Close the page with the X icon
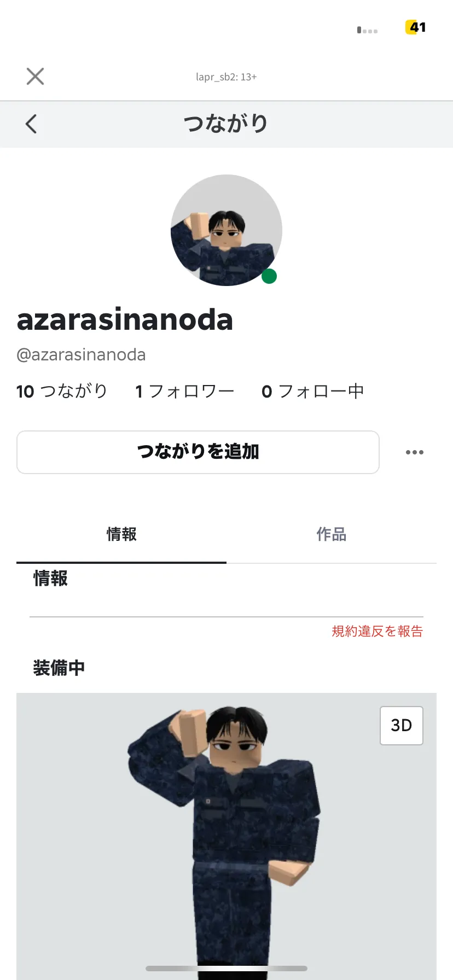The width and height of the screenshot is (453, 980). 36,77
